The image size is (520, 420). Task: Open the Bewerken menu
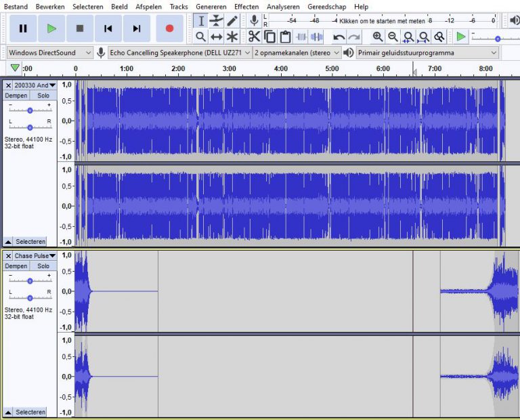tap(50, 7)
